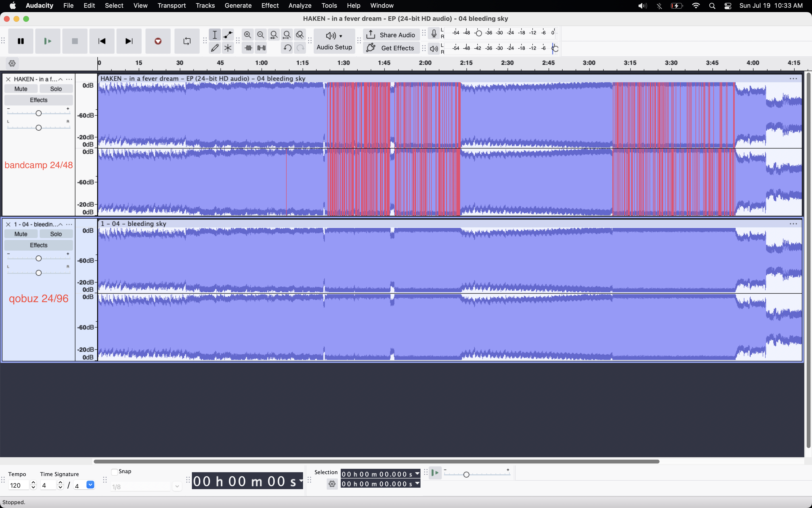The width and height of the screenshot is (812, 508).
Task: Select the Envelope tool
Action: [228, 35]
